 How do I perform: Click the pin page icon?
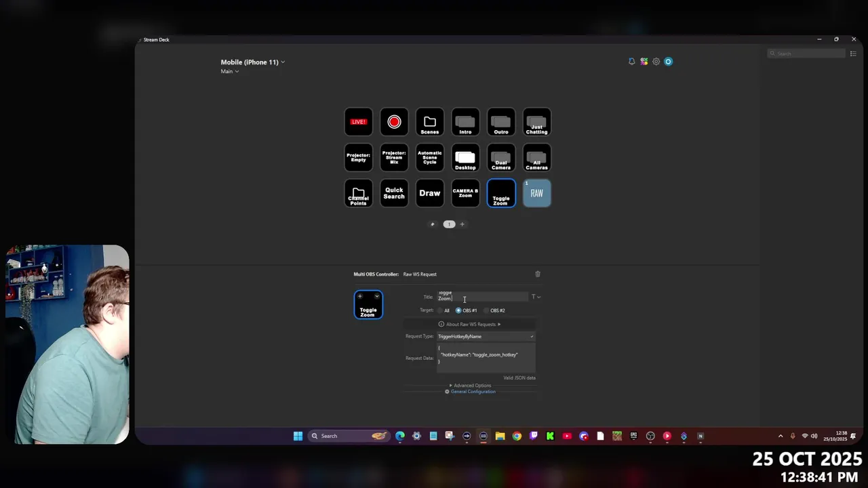coord(433,224)
